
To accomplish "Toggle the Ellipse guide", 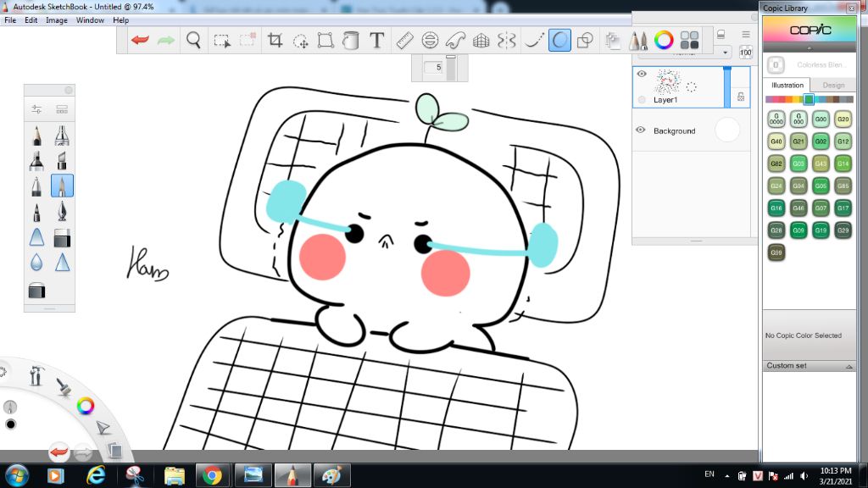I will [x=430, y=40].
